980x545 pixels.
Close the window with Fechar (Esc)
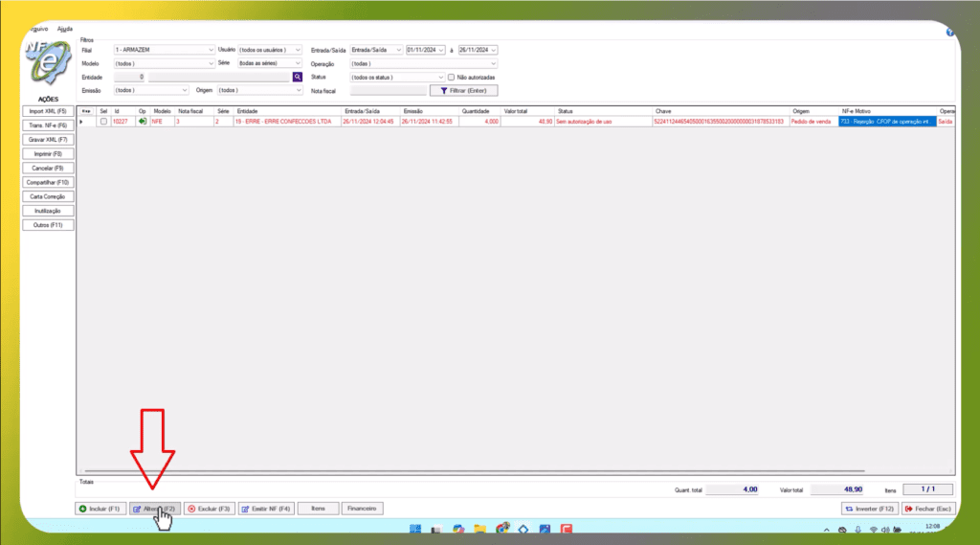[926, 509]
